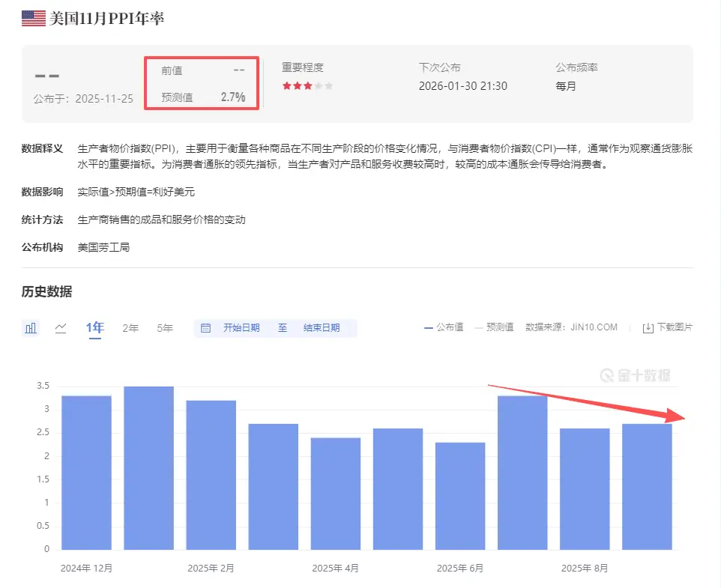Select the 1年 time range tab
721x588 pixels.
pos(95,328)
